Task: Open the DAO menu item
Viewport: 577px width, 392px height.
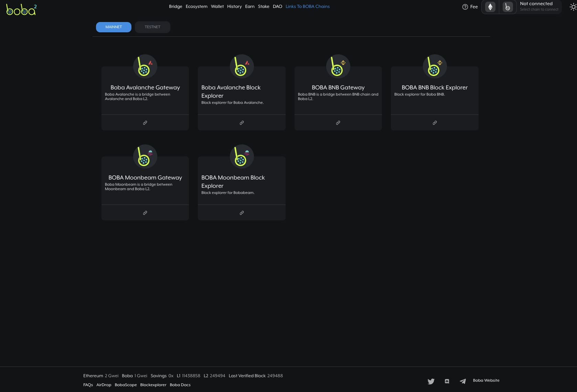Action: click(277, 7)
